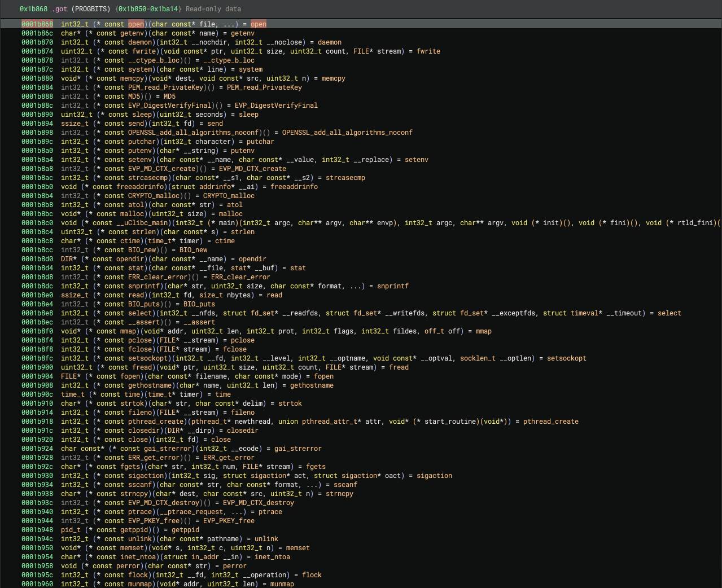Click mmap symbol reference
722x588 pixels.
pos(484,331)
